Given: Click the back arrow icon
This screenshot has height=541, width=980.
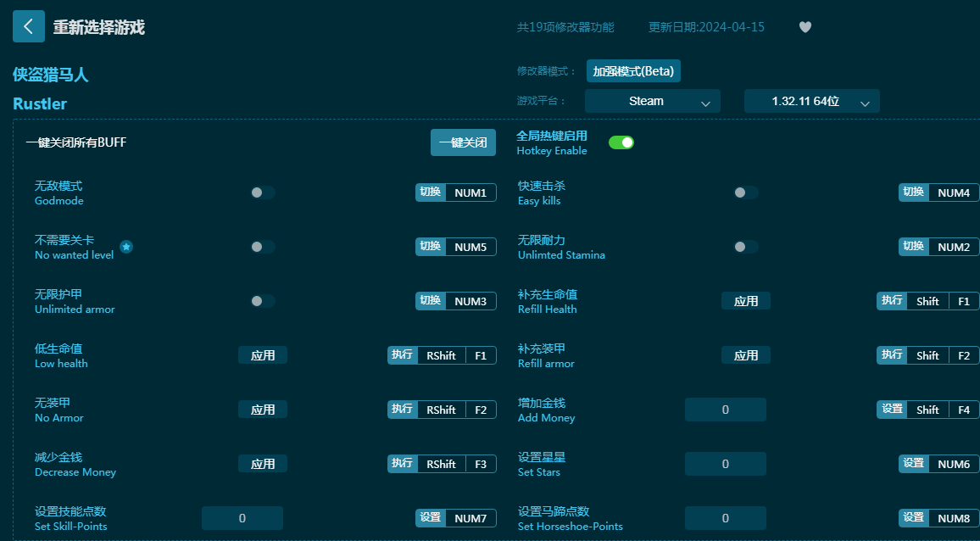Looking at the screenshot, I should 28,26.
